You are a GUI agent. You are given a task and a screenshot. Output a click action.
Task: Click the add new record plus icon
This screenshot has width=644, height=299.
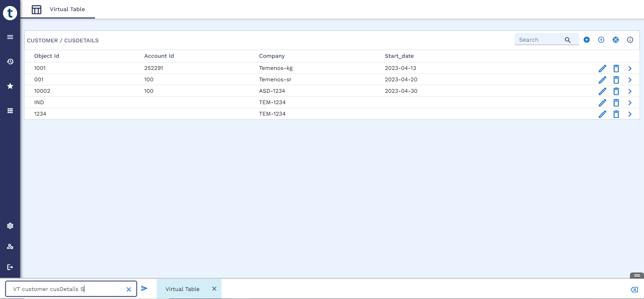[x=587, y=40]
